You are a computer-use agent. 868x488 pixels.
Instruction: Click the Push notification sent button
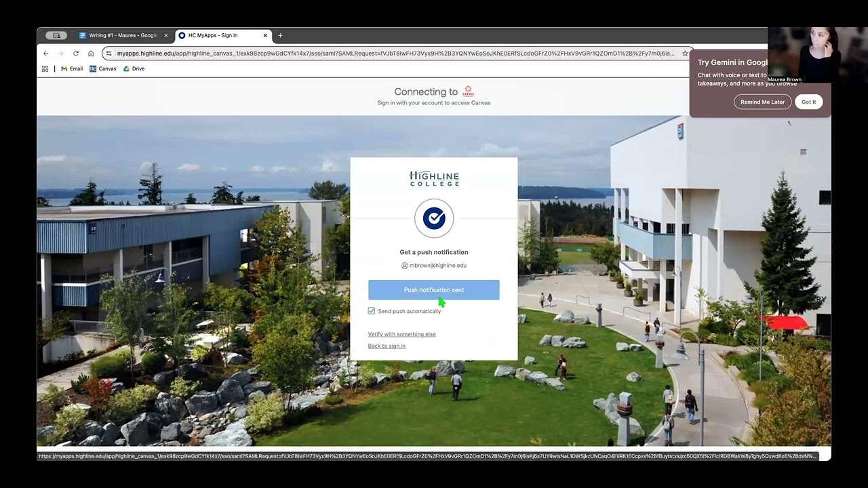pyautogui.click(x=434, y=290)
